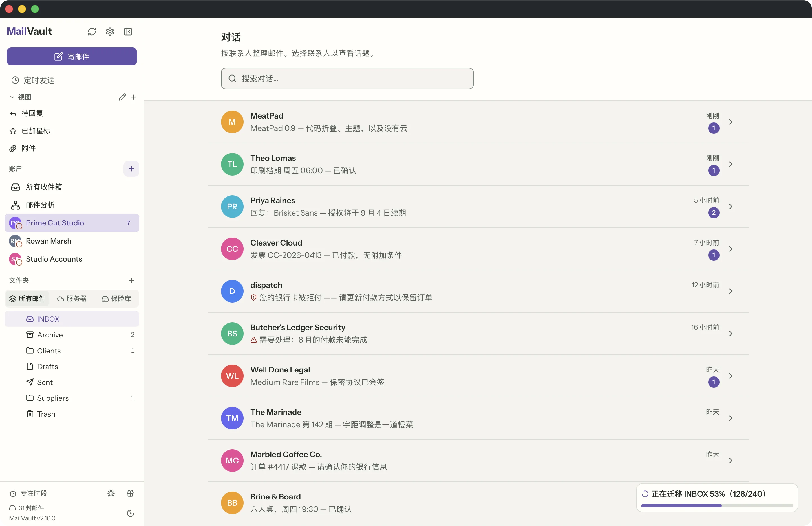
Task: Collapse sidebar panel icon
Action: pyautogui.click(x=128, y=32)
